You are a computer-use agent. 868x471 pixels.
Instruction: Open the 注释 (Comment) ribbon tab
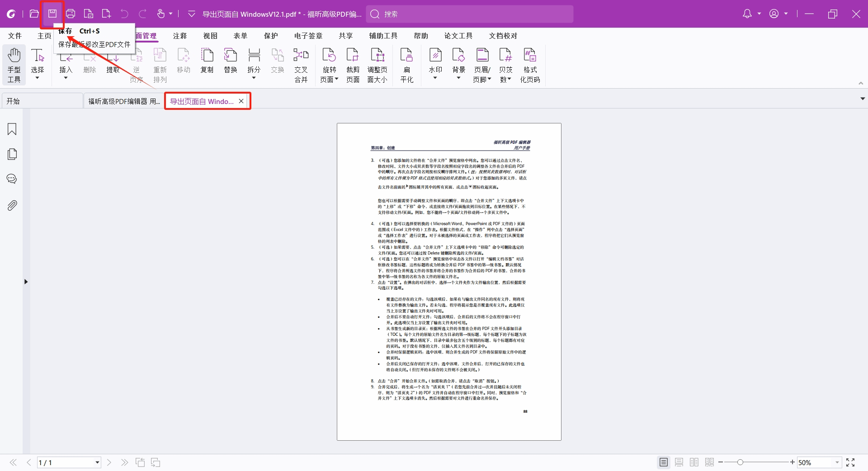180,36
